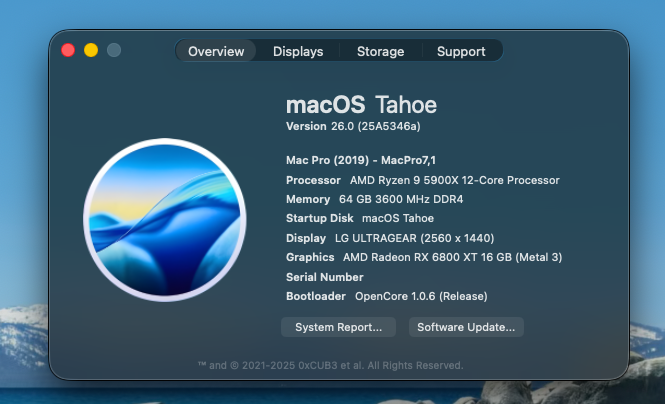This screenshot has width=665, height=404.
Task: Click the Software Update... button
Action: pos(466,327)
